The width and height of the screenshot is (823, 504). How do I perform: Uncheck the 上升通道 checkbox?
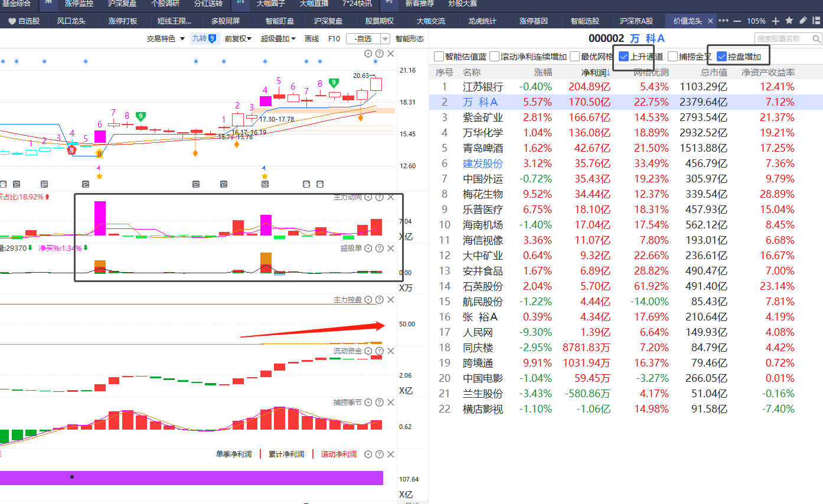[624, 57]
